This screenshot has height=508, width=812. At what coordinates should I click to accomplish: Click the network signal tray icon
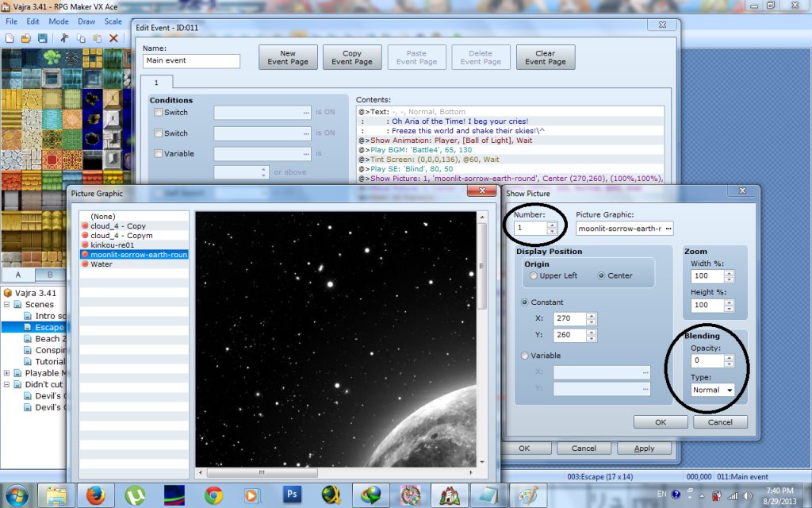pyautogui.click(x=733, y=496)
